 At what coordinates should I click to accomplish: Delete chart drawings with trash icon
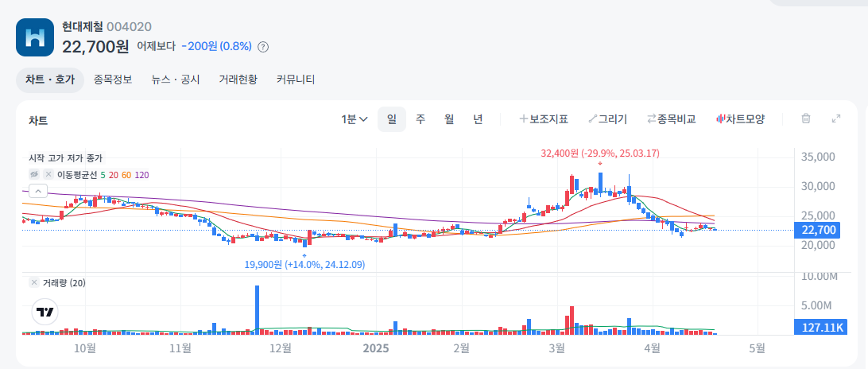[x=807, y=118]
